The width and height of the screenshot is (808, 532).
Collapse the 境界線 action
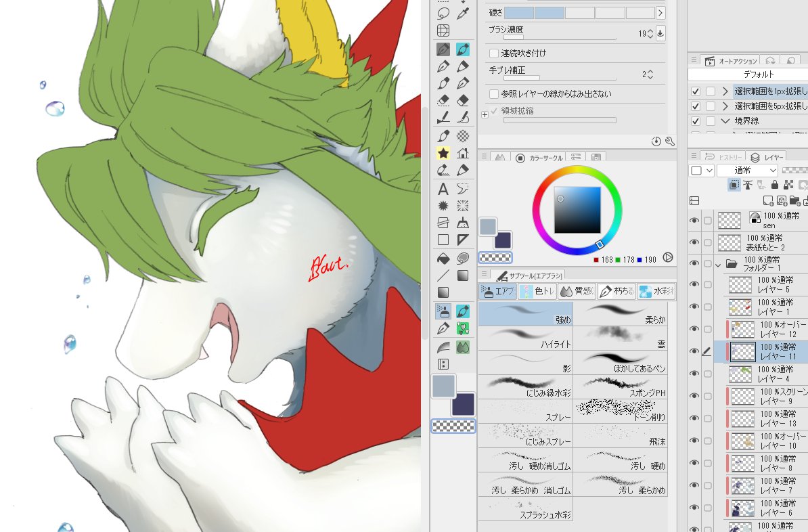(725, 121)
